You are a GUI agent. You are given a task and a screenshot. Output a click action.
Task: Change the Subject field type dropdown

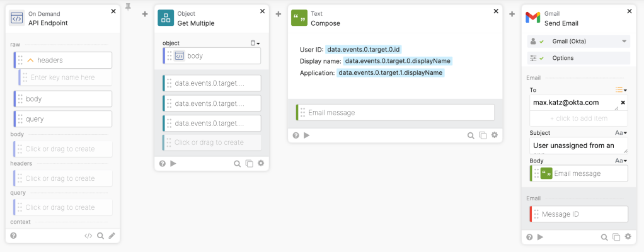pos(621,133)
